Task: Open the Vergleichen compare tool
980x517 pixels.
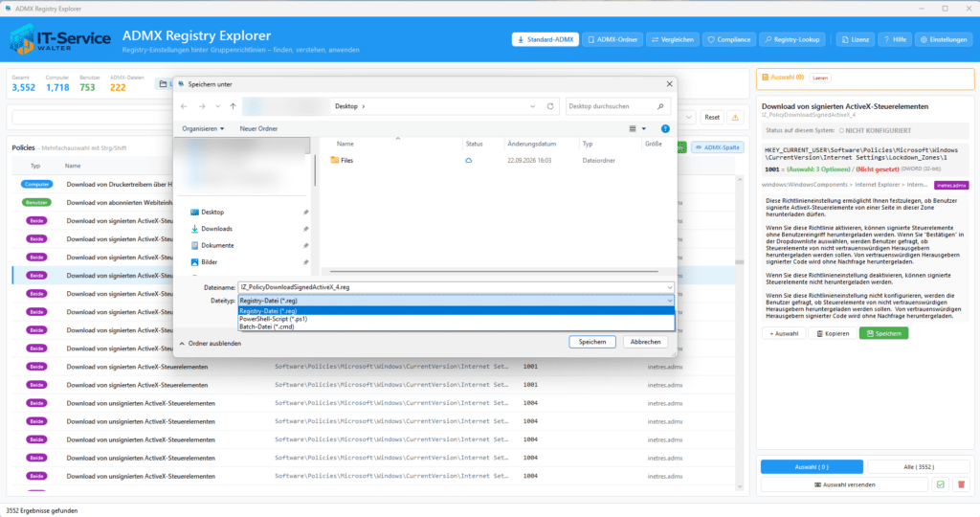Action: pyautogui.click(x=673, y=39)
